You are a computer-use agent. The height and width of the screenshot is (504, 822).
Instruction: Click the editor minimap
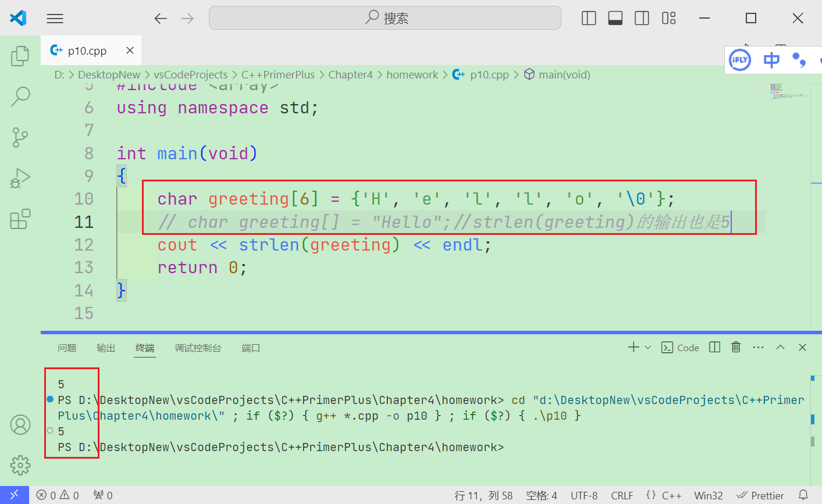tap(788, 92)
